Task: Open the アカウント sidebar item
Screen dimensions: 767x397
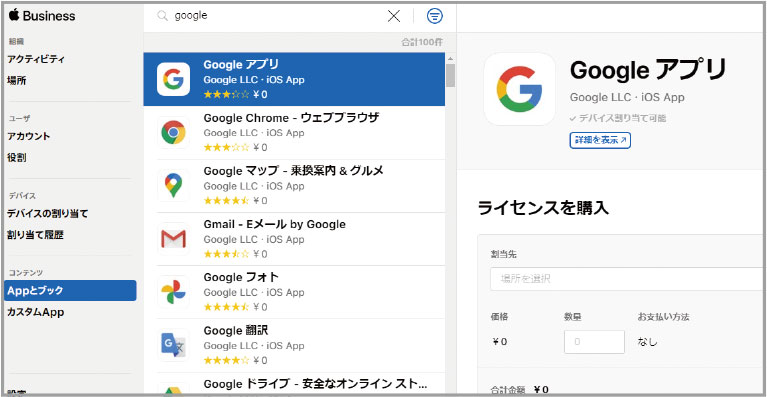Action: (x=28, y=136)
